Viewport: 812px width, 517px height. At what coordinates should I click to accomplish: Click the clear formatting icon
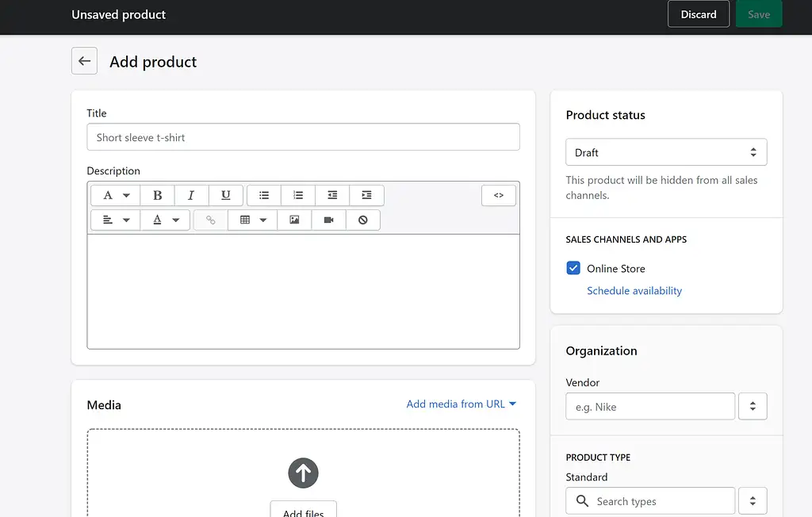[x=362, y=220]
